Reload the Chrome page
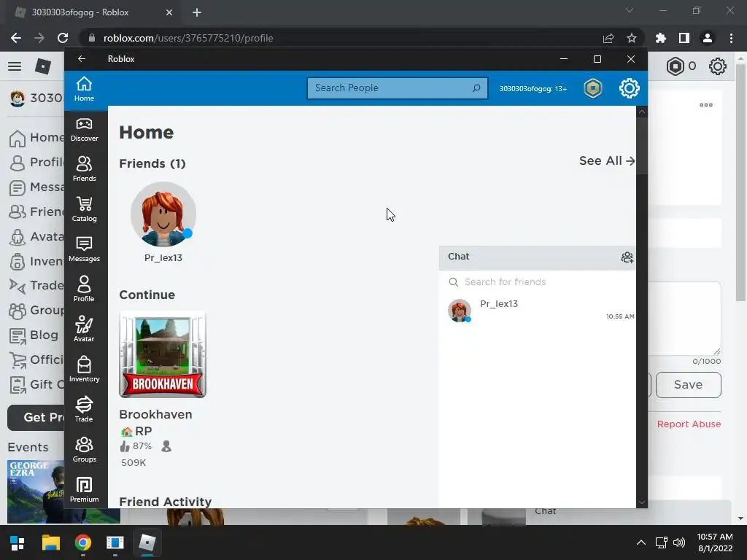 [63, 38]
